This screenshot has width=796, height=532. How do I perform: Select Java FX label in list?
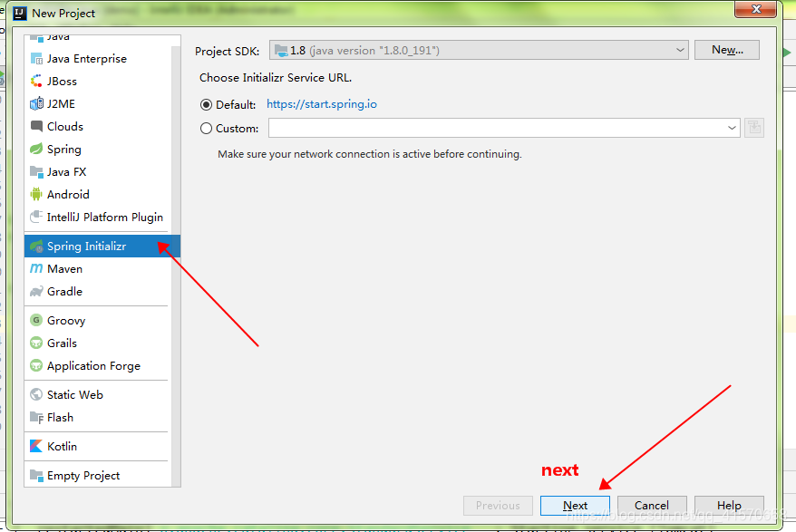tap(66, 172)
